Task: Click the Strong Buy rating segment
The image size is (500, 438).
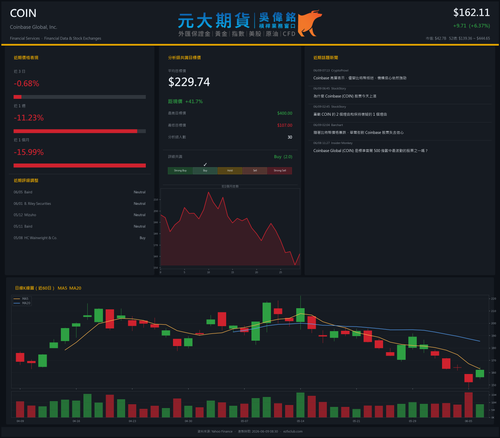Action: pyautogui.click(x=180, y=171)
